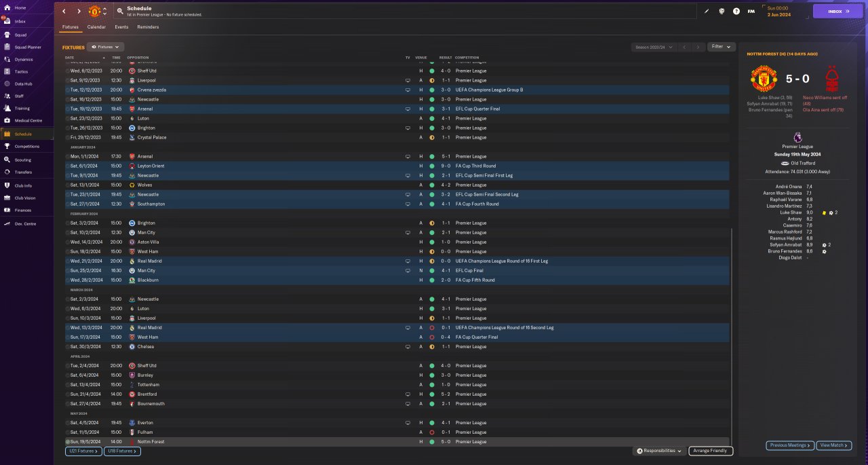Image resolution: width=868 pixels, height=465 pixels.
Task: Open the Competitions trophy icon
Action: pyautogui.click(x=7, y=146)
